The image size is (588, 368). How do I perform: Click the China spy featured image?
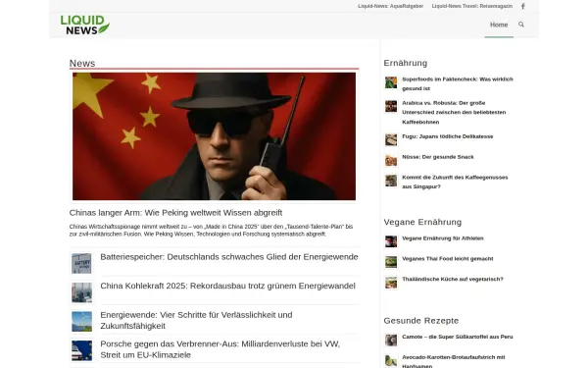(x=214, y=136)
